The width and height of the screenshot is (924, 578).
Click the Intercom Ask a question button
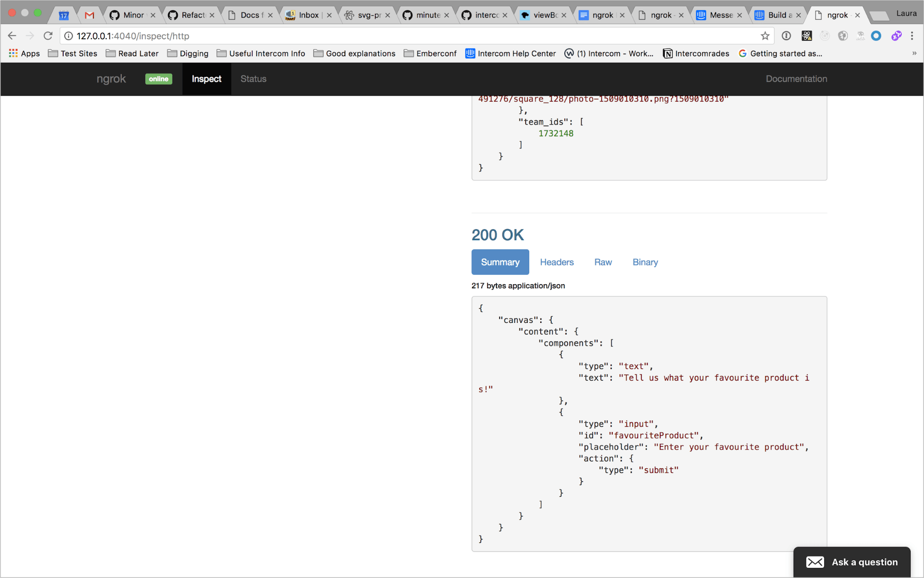coord(852,562)
